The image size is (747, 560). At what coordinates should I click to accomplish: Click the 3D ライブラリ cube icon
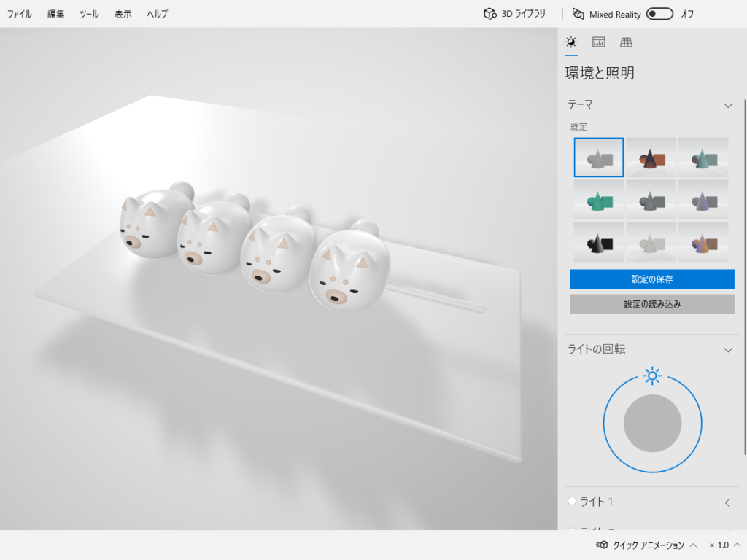490,14
